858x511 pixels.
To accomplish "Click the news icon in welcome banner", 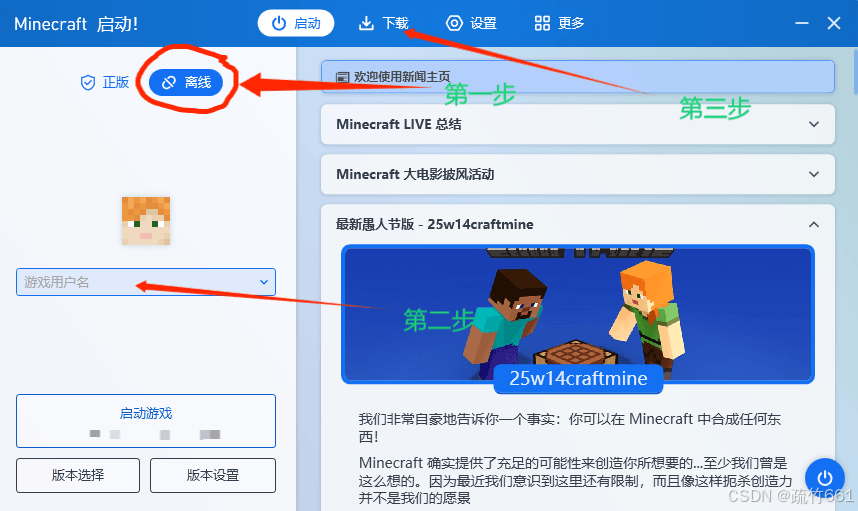I will [343, 77].
